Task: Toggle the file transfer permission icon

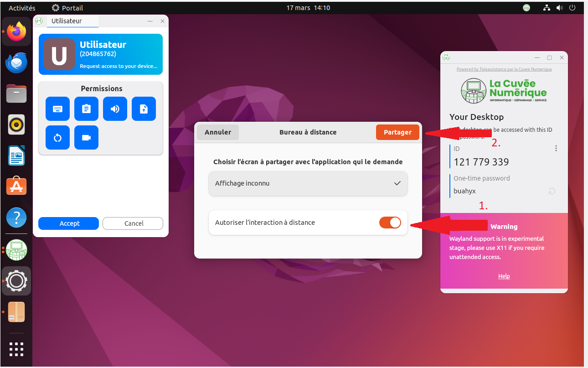Action: (144, 109)
